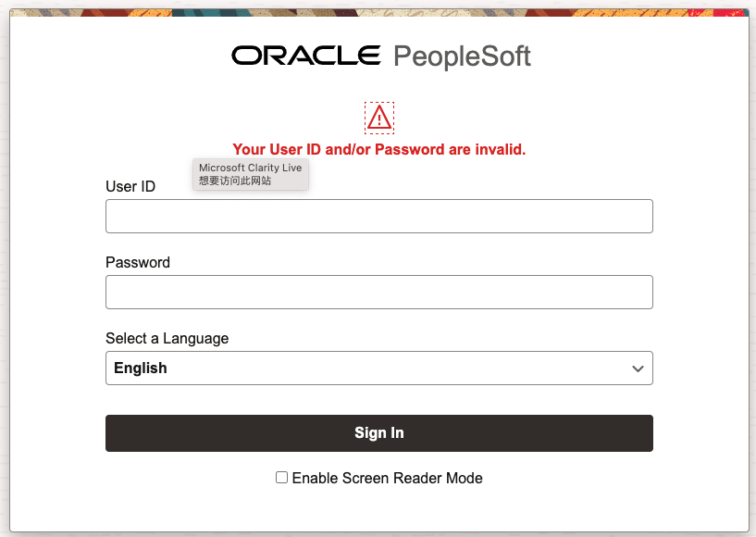This screenshot has height=537, width=756.
Task: Click the English value in language selector
Action: click(x=141, y=368)
